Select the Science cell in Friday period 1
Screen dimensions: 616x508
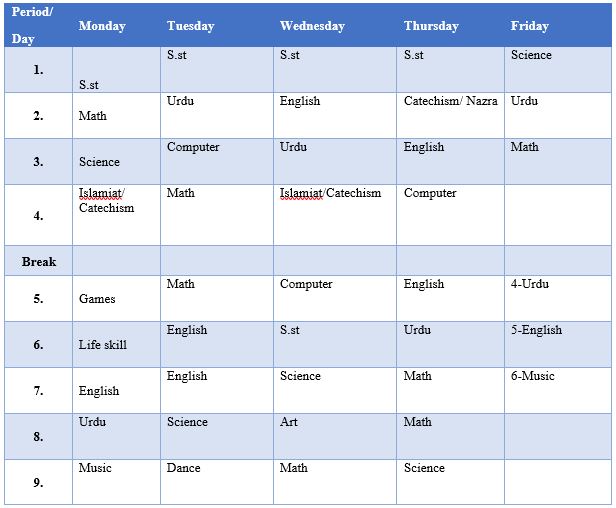[x=558, y=70]
